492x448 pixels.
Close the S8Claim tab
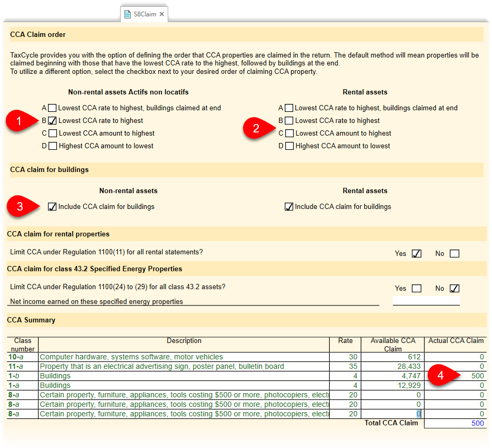tap(161, 14)
